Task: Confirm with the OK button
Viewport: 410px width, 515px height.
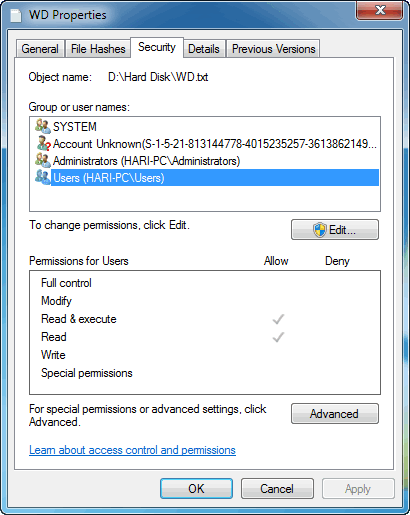Action: 196,489
